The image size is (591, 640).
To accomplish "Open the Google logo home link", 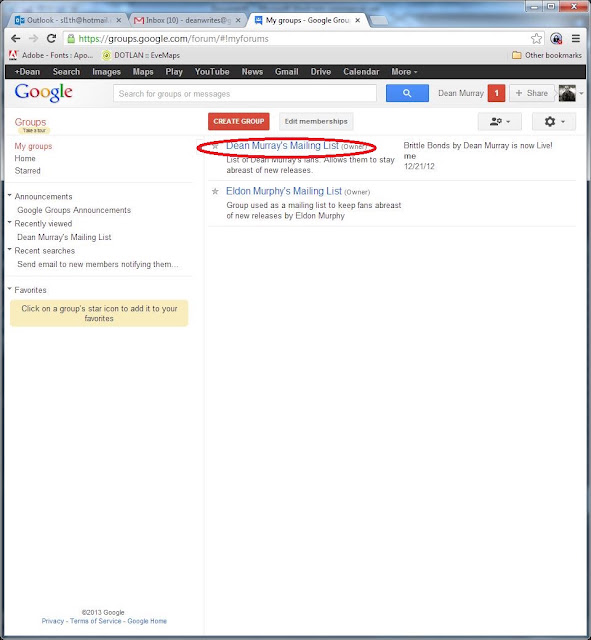I will (x=43, y=93).
